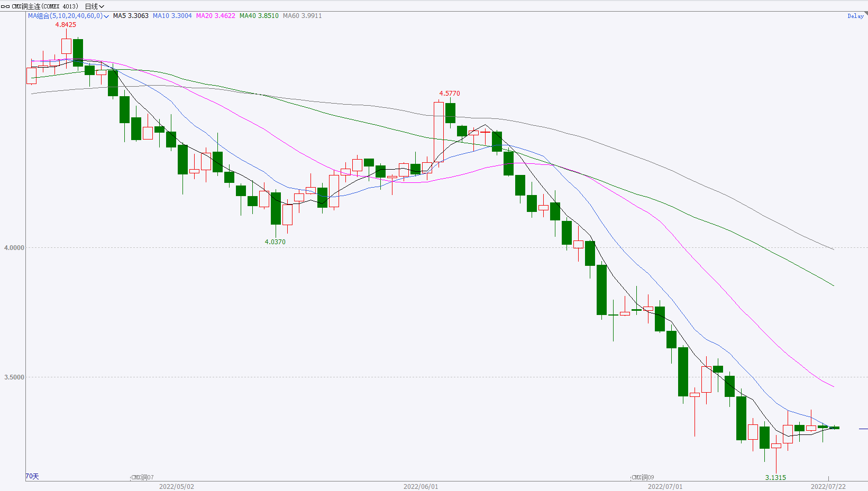Click the CMX铜09 contract marker

pyautogui.click(x=643, y=478)
